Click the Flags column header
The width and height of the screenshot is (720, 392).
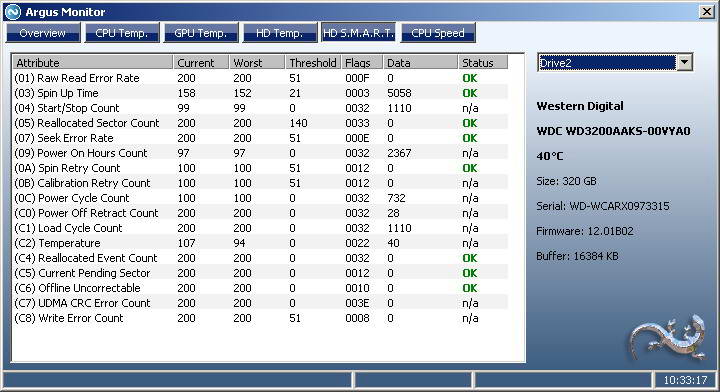[362, 62]
